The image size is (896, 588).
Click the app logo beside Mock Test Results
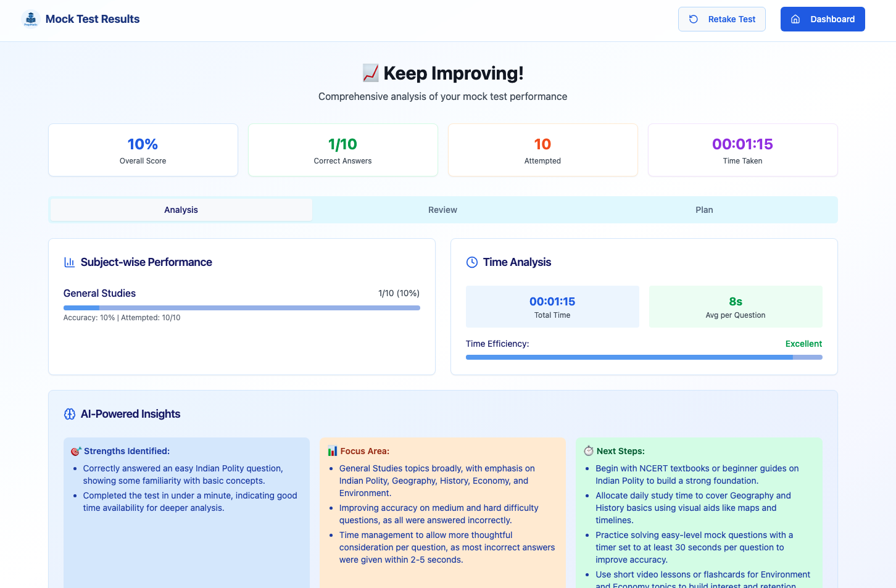point(31,19)
